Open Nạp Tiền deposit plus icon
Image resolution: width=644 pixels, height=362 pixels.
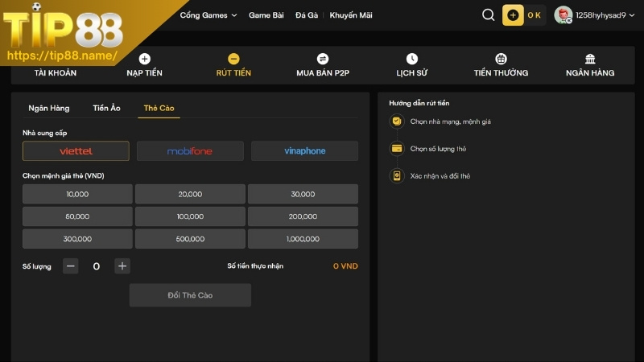pyautogui.click(x=144, y=59)
